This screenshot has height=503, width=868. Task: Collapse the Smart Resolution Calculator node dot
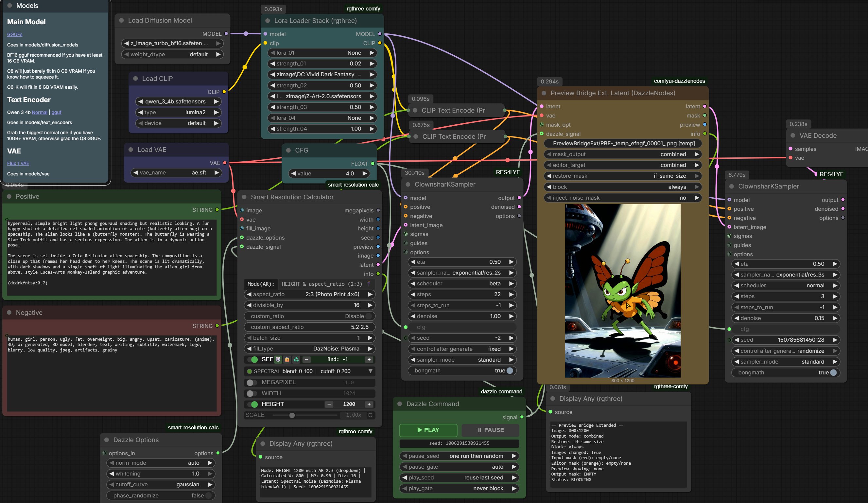coord(244,197)
